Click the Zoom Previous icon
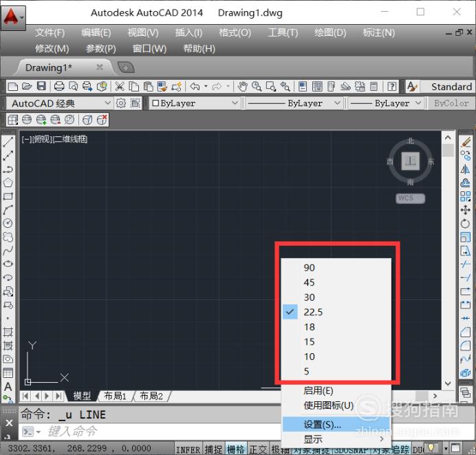476x455 pixels. point(285,87)
